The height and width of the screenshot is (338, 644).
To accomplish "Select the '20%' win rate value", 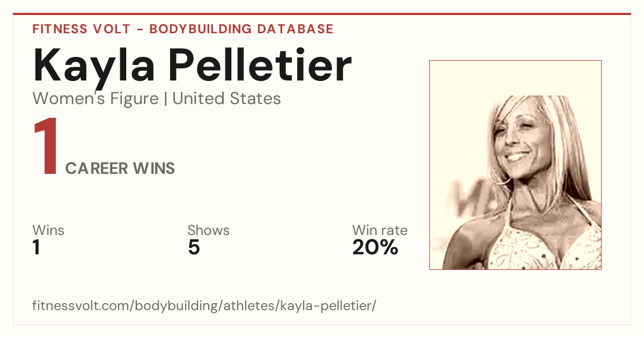I will pyautogui.click(x=375, y=248).
